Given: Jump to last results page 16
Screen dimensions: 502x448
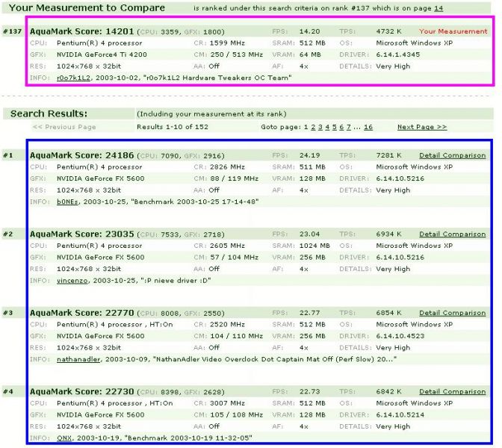Looking at the screenshot, I should click(x=368, y=127).
